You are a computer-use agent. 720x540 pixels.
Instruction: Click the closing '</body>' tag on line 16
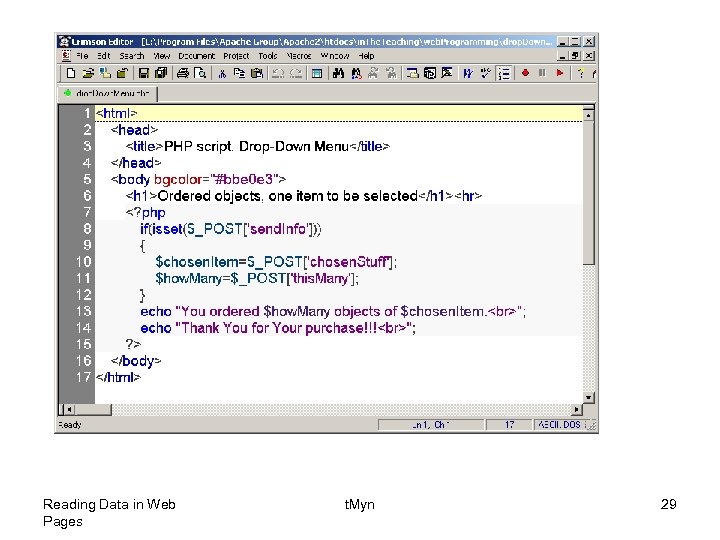[136, 361]
